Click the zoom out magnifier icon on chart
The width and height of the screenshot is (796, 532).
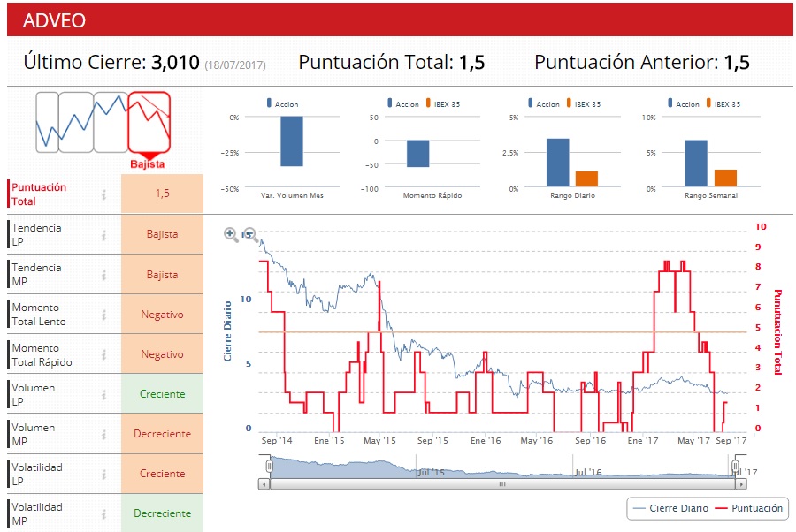(249, 234)
